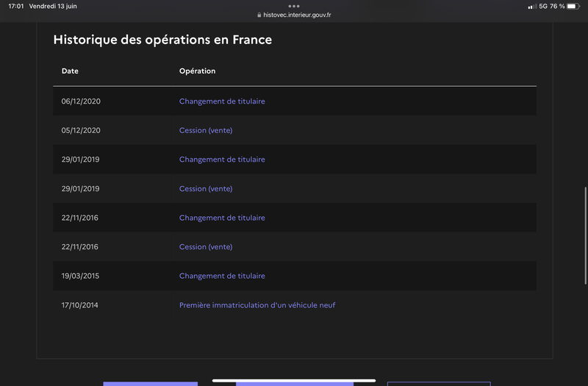Tap the 17:01 clock in the status bar
The image size is (588, 386).
[x=15, y=7]
